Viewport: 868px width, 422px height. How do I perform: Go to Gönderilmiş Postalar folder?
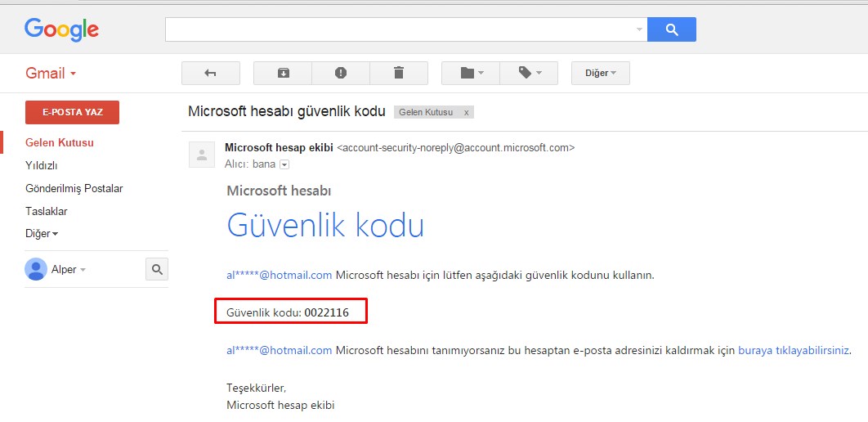[74, 188]
